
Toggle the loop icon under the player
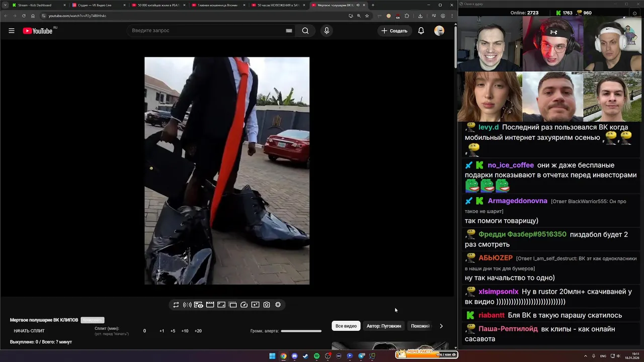[176, 305]
